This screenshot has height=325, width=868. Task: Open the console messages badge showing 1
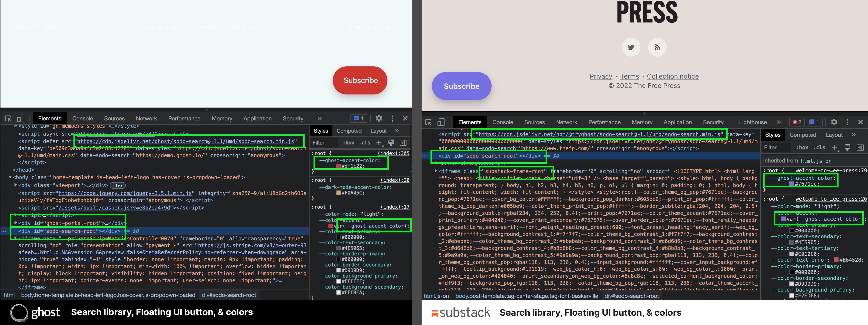tap(359, 118)
